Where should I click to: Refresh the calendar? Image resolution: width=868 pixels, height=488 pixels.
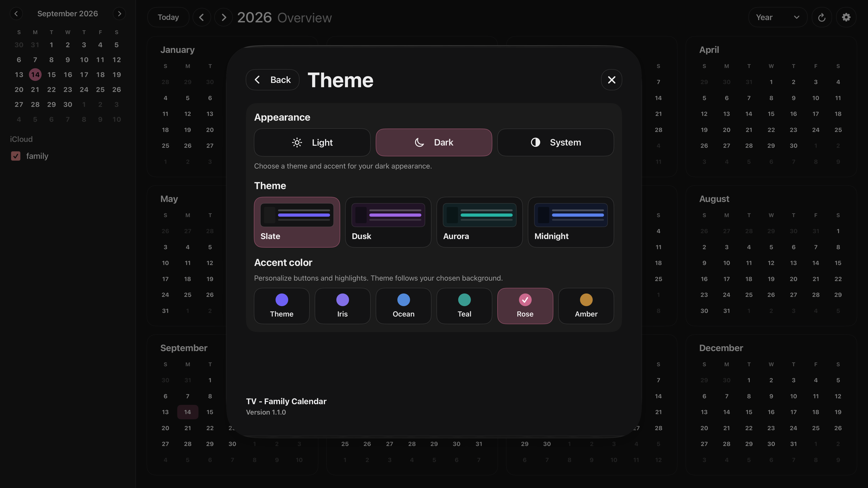point(821,17)
